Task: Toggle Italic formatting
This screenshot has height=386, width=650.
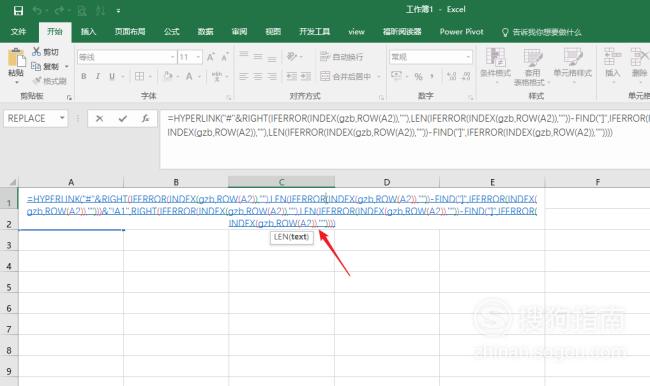Action: [98, 76]
